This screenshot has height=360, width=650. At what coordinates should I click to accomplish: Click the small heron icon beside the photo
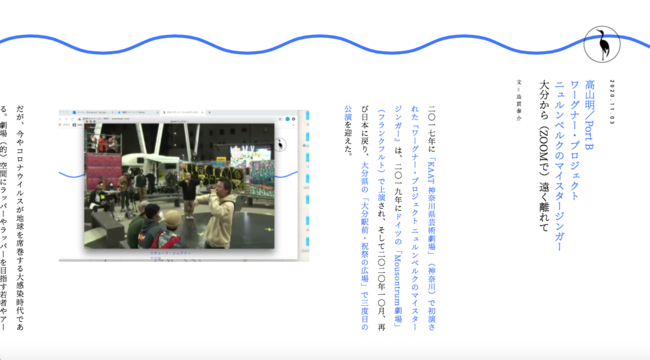pyautogui.click(x=280, y=144)
